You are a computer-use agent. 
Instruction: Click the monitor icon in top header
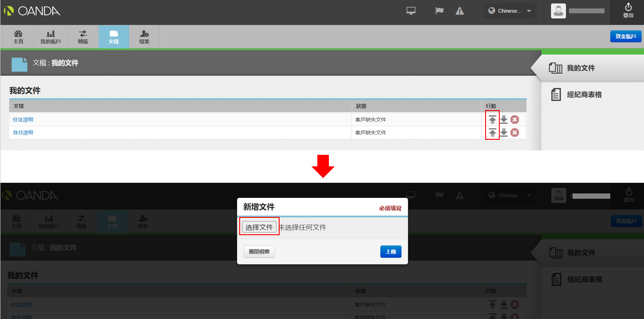click(x=411, y=11)
